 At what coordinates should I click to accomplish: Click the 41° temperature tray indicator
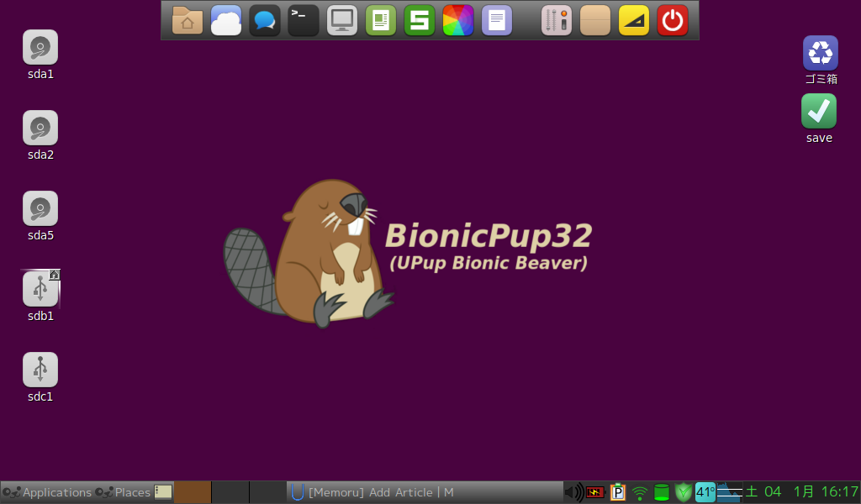(x=705, y=492)
